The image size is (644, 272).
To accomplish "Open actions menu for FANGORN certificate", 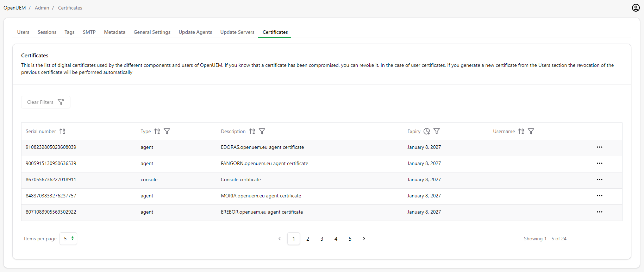I will point(600,163).
